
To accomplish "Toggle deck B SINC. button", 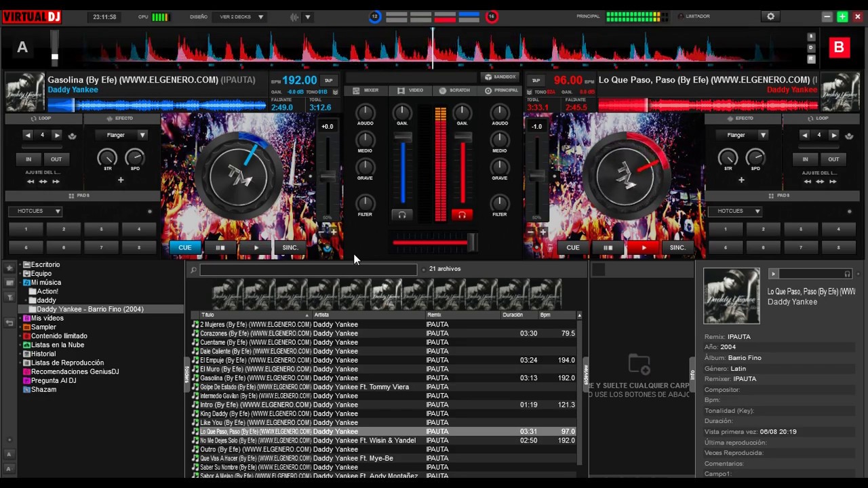I will tap(677, 247).
